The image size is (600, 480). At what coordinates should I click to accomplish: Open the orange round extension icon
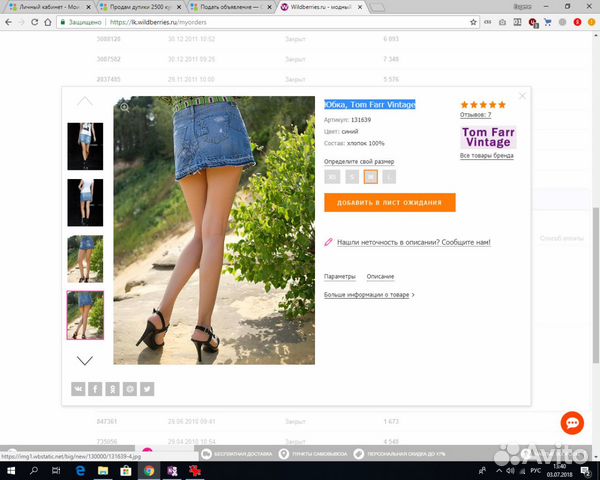coord(592,22)
